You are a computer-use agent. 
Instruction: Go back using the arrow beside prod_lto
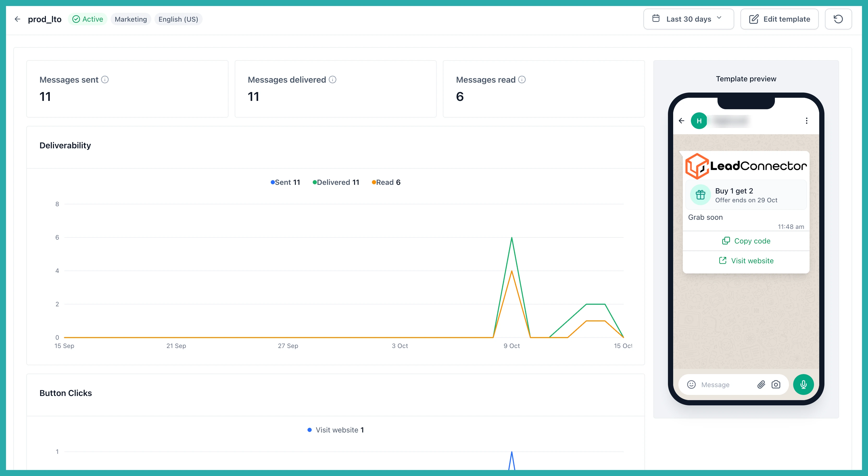[17, 19]
